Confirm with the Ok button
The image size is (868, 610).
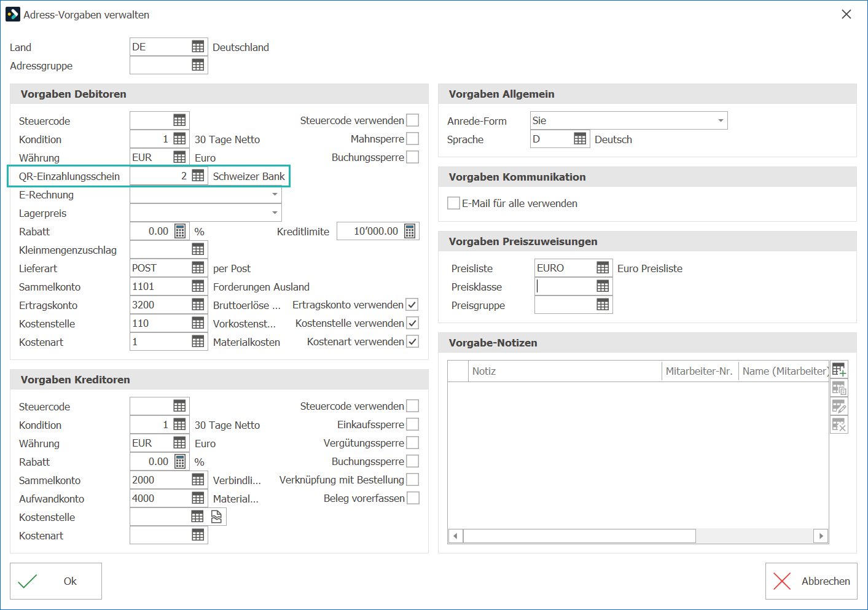56,581
